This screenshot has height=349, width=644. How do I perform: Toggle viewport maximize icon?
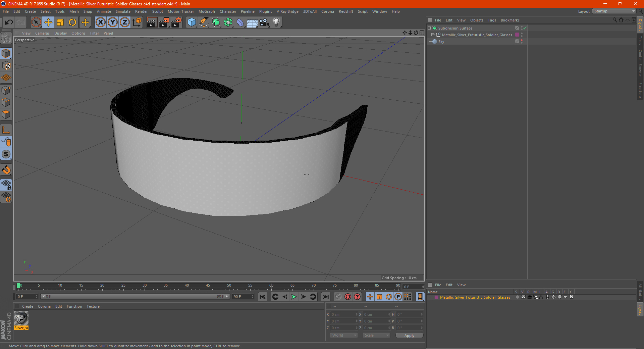tap(422, 33)
